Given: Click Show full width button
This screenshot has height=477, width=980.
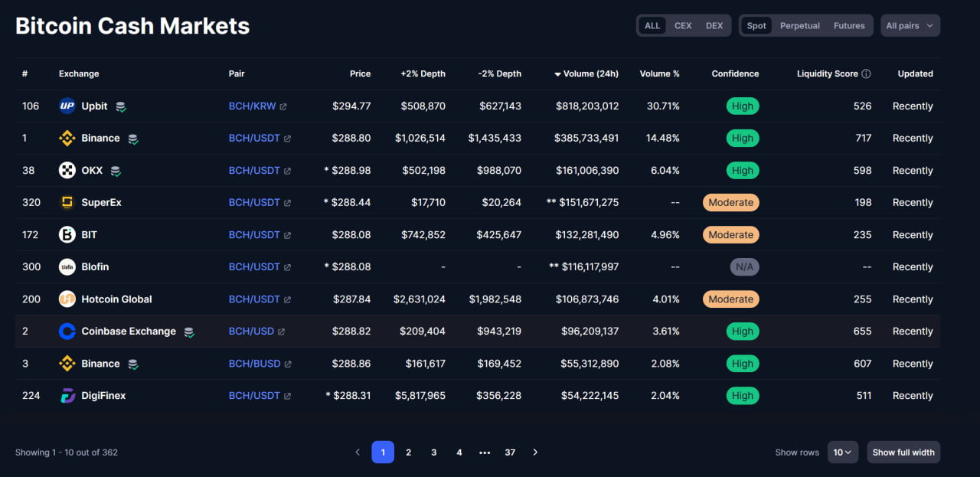Looking at the screenshot, I should 903,452.
